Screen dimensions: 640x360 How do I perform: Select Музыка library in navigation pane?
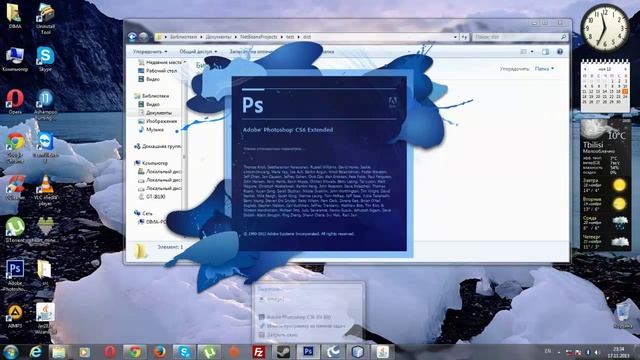coord(151,130)
